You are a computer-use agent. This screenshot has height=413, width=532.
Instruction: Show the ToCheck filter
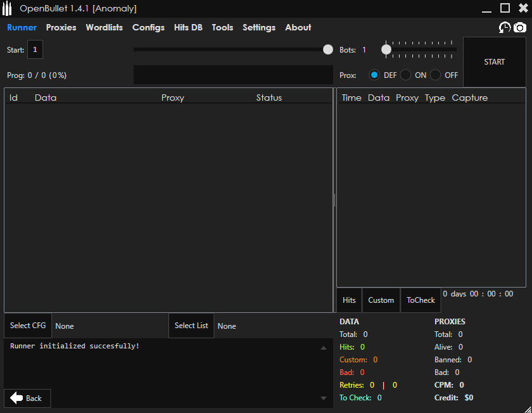[x=421, y=300]
